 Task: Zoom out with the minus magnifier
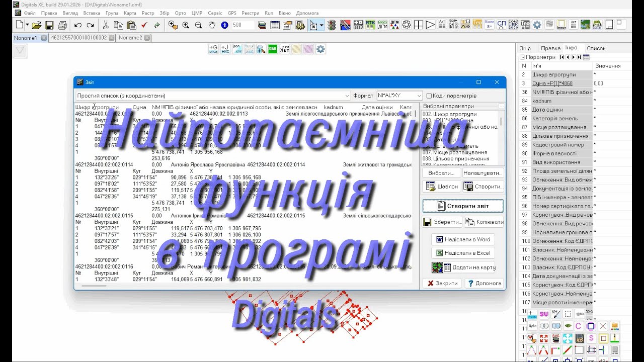tap(198, 25)
